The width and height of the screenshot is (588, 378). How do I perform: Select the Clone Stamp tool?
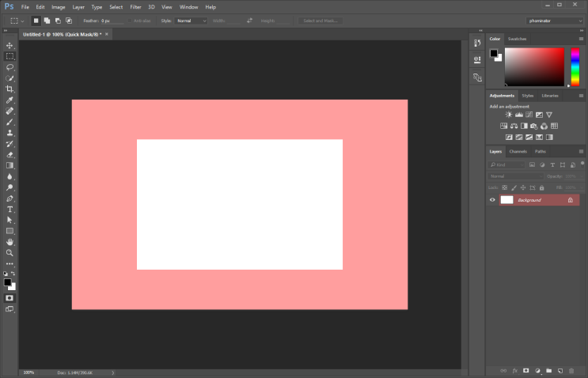9,133
